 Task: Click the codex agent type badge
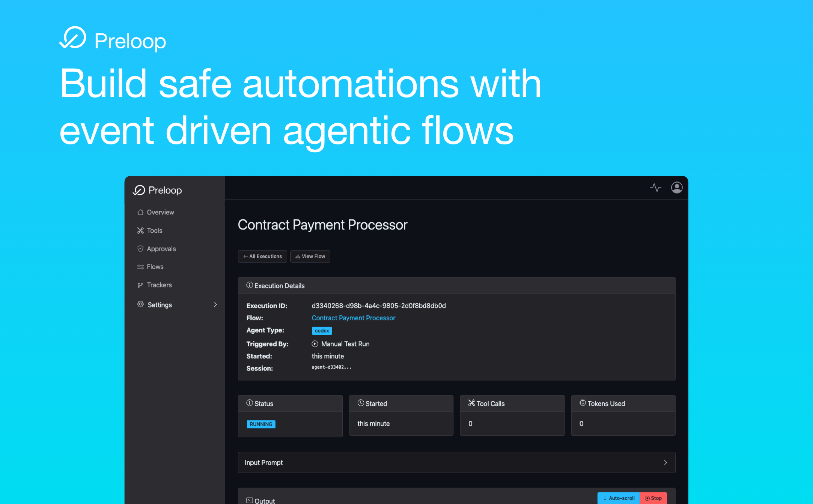click(322, 331)
